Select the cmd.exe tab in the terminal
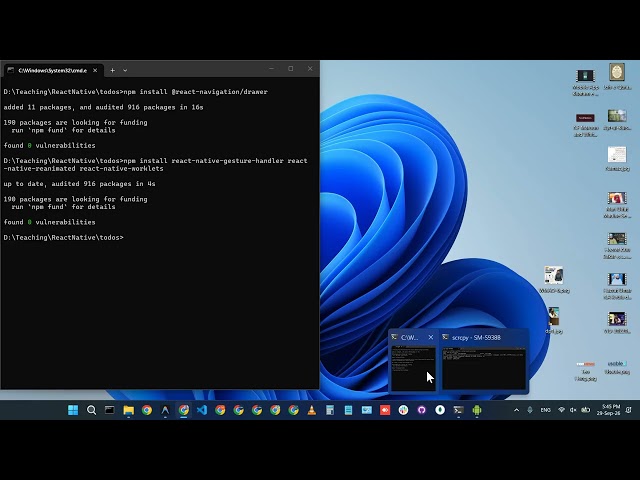The height and width of the screenshot is (480, 640). click(x=53, y=71)
